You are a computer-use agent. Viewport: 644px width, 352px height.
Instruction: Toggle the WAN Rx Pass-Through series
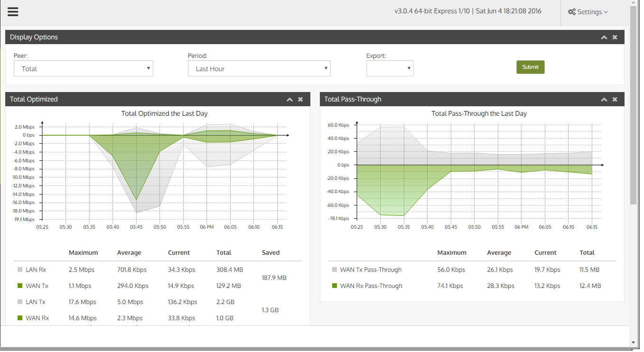click(335, 286)
